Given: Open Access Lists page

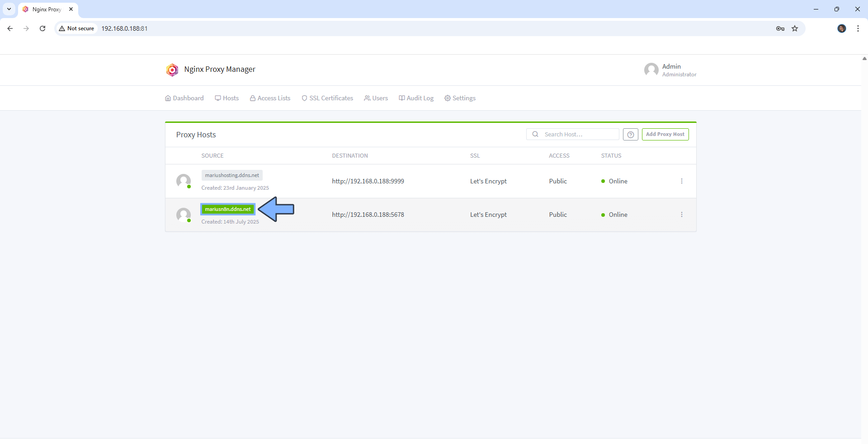Looking at the screenshot, I should (x=270, y=98).
